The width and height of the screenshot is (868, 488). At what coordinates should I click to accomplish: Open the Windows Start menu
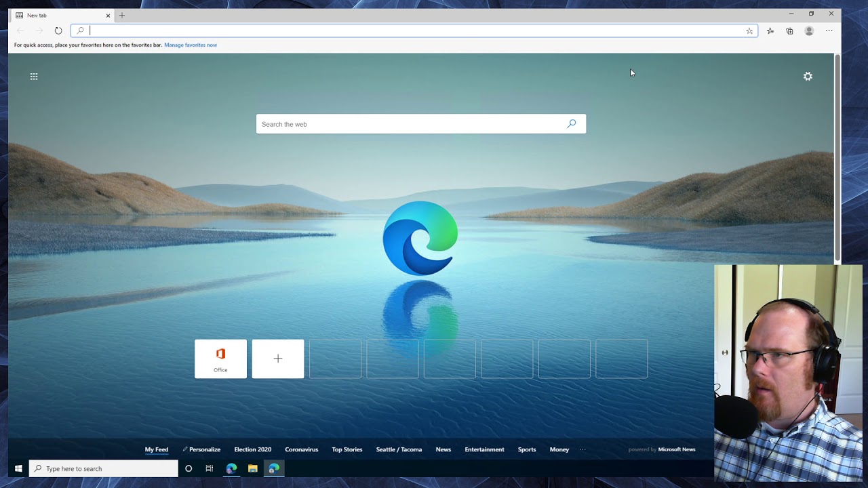click(x=18, y=468)
